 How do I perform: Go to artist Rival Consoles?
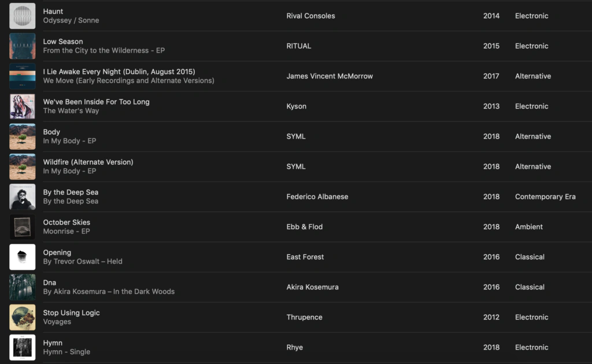point(310,16)
